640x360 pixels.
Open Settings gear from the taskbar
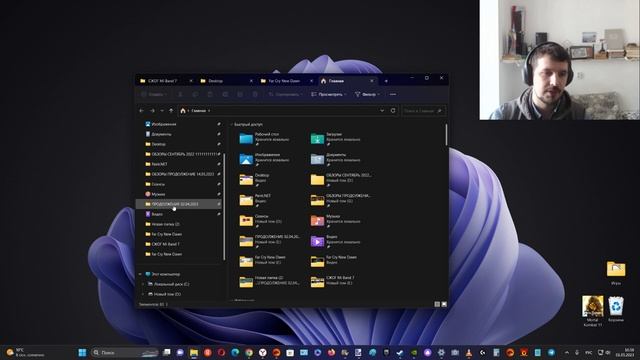441,352
